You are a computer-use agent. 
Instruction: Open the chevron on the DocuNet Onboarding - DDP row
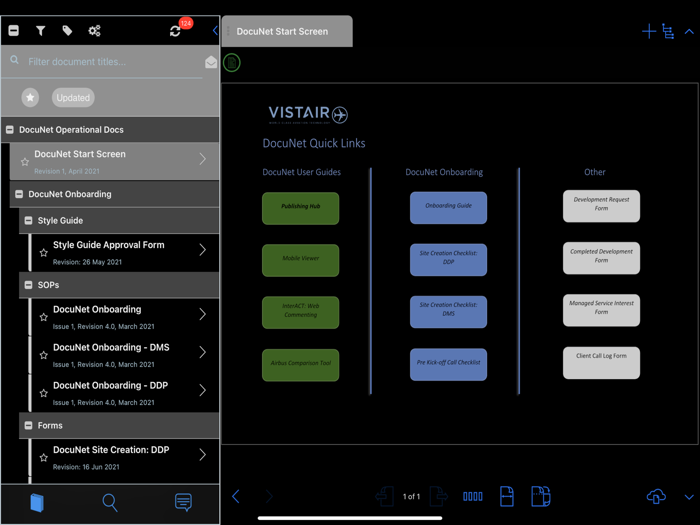[203, 390]
